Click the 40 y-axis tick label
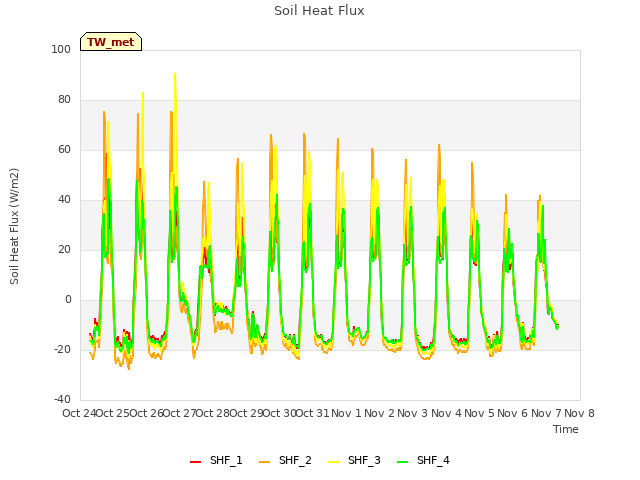 click(64, 200)
